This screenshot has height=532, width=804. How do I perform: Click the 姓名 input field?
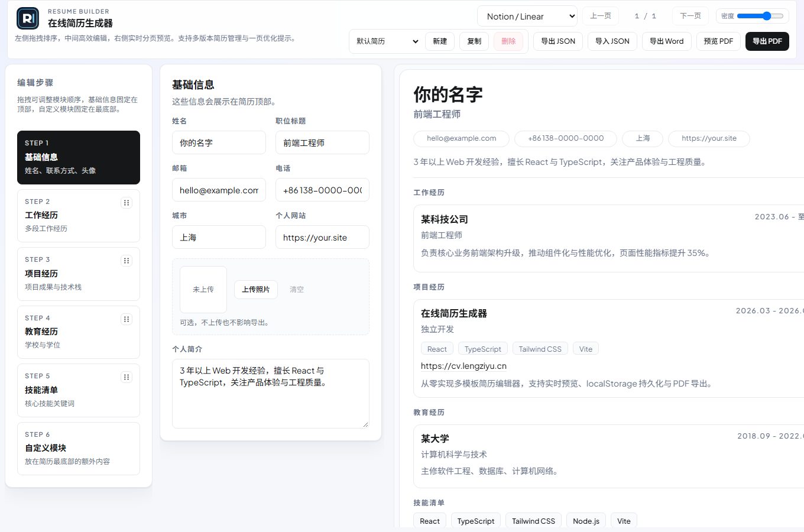point(219,143)
